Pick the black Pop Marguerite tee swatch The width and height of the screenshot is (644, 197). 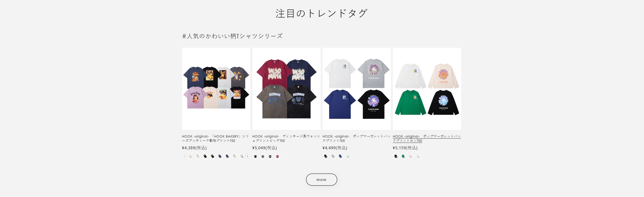click(326, 156)
